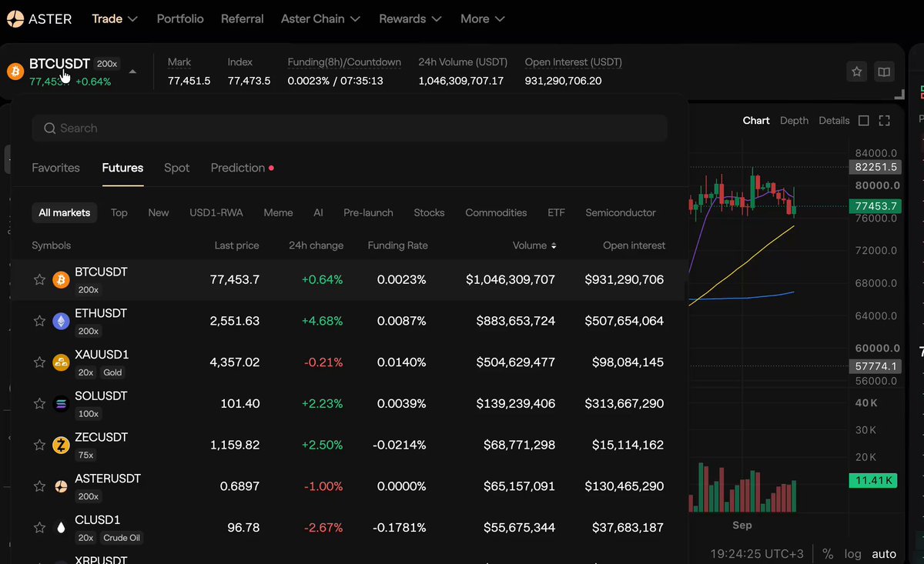This screenshot has height=564, width=924.
Task: Open the Rewards dropdown
Action: pos(410,18)
